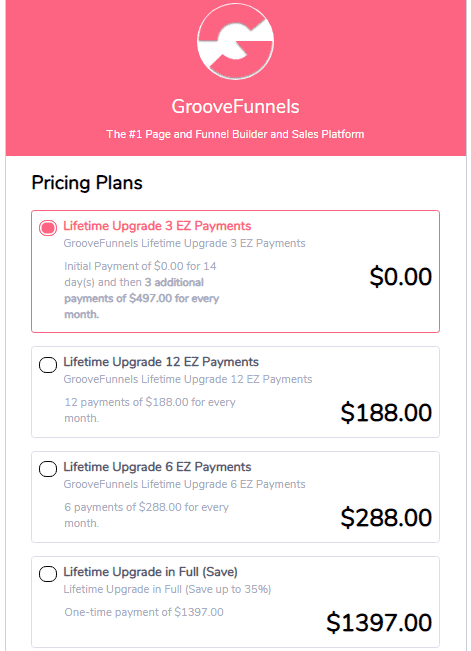Click the page and funnel builder tagline
The image size is (471, 651).
click(x=235, y=134)
